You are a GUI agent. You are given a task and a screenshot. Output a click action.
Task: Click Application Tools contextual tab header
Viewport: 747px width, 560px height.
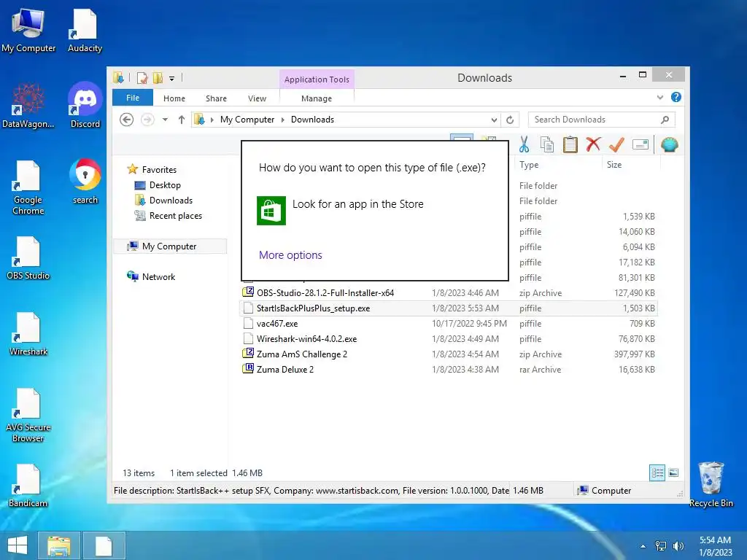tap(317, 79)
